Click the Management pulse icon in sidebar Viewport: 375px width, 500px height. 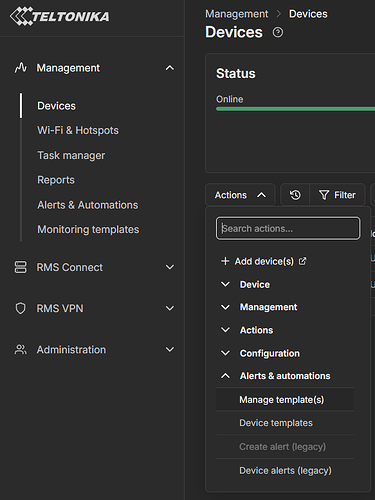pyautogui.click(x=21, y=68)
